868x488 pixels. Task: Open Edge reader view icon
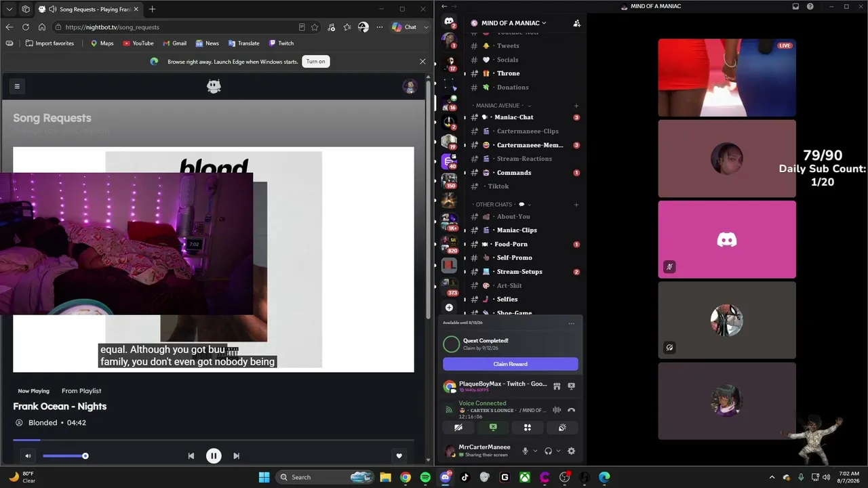coord(302,27)
